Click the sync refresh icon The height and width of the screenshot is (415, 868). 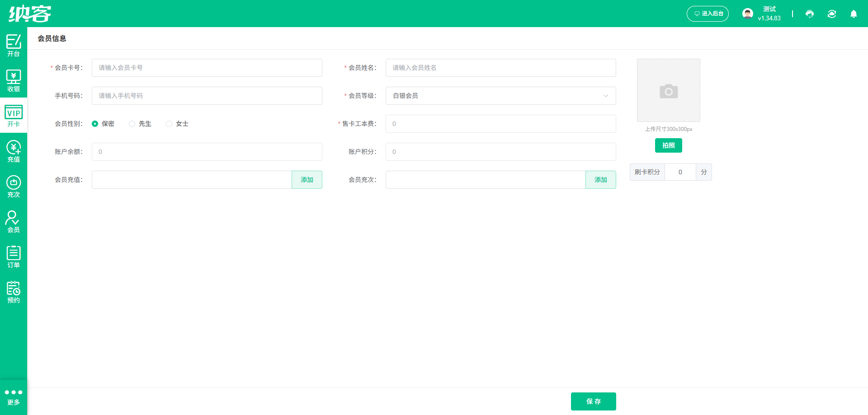832,14
